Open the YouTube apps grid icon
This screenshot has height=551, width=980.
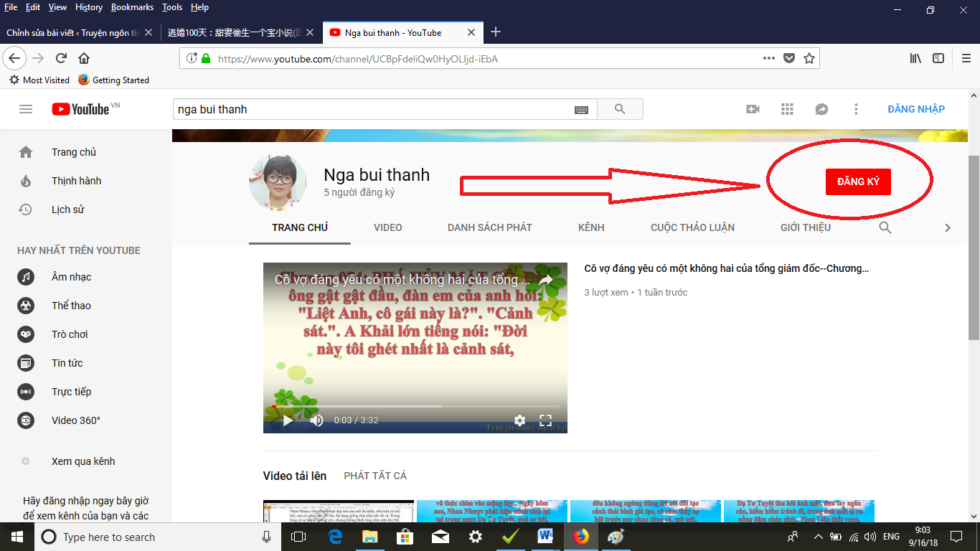pos(787,109)
